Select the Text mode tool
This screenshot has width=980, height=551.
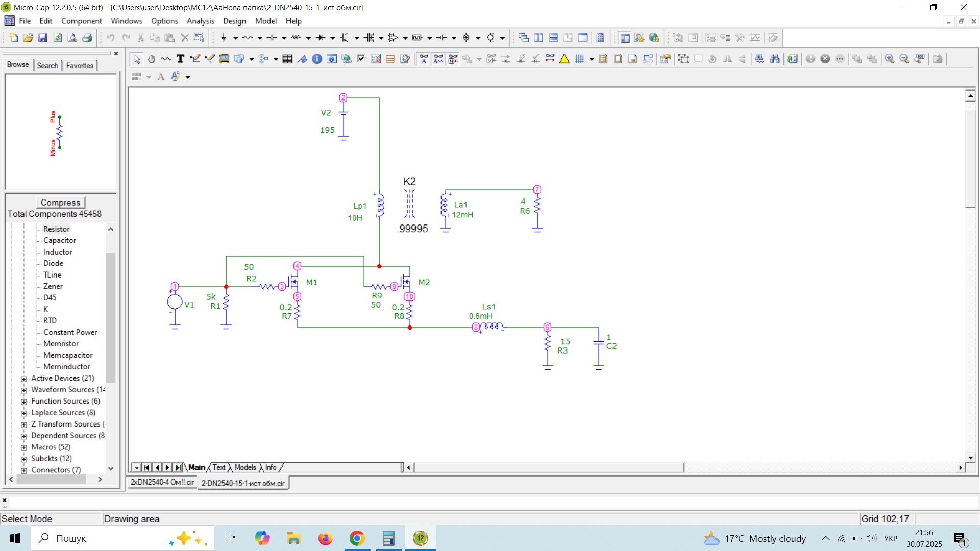pyautogui.click(x=180, y=59)
